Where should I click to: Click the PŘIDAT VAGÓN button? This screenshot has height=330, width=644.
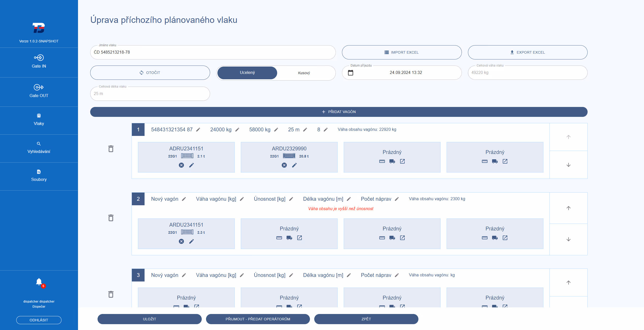coord(339,112)
